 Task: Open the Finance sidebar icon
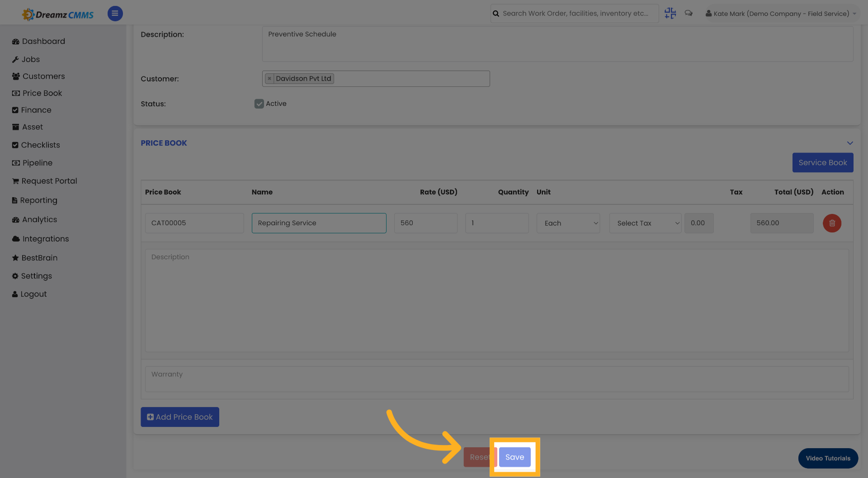(x=15, y=110)
